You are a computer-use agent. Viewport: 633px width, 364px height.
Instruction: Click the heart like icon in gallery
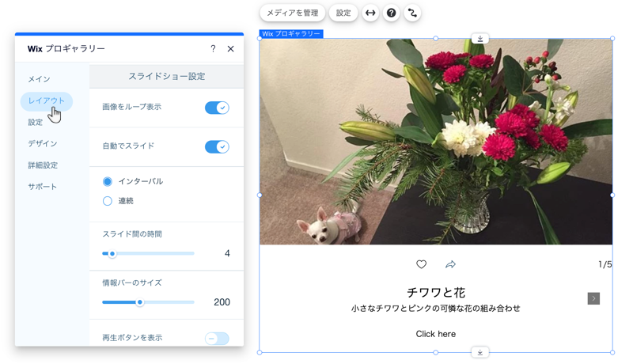pyautogui.click(x=421, y=264)
